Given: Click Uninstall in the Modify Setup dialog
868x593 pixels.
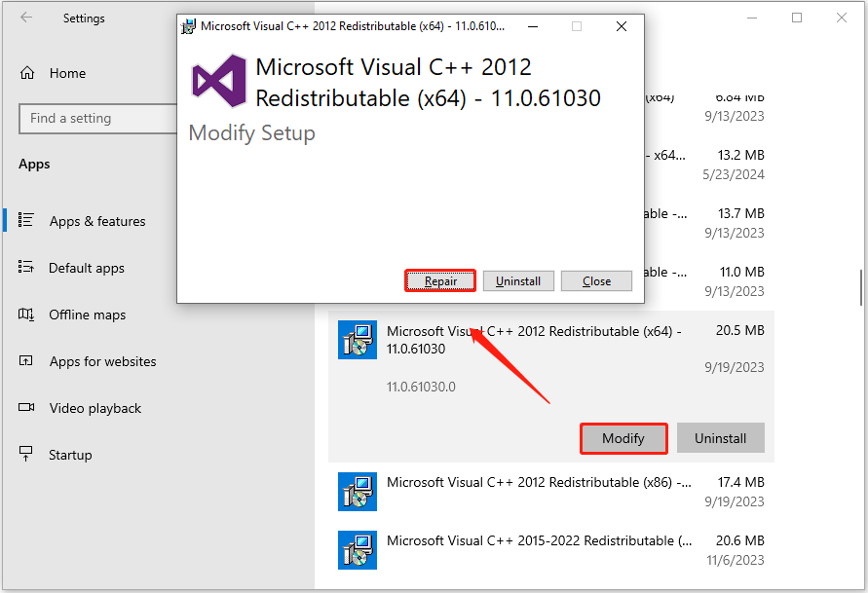Looking at the screenshot, I should coord(518,280).
